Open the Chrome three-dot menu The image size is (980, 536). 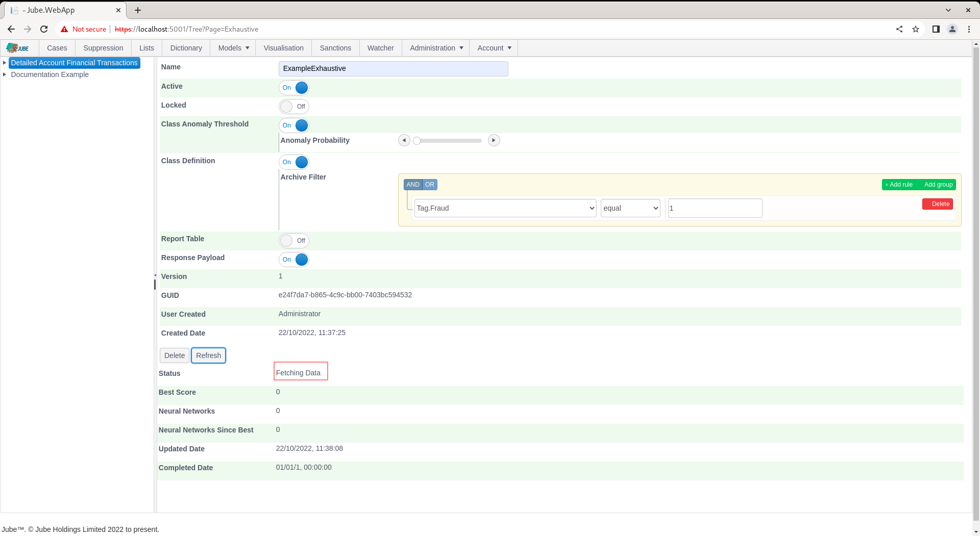coord(969,29)
